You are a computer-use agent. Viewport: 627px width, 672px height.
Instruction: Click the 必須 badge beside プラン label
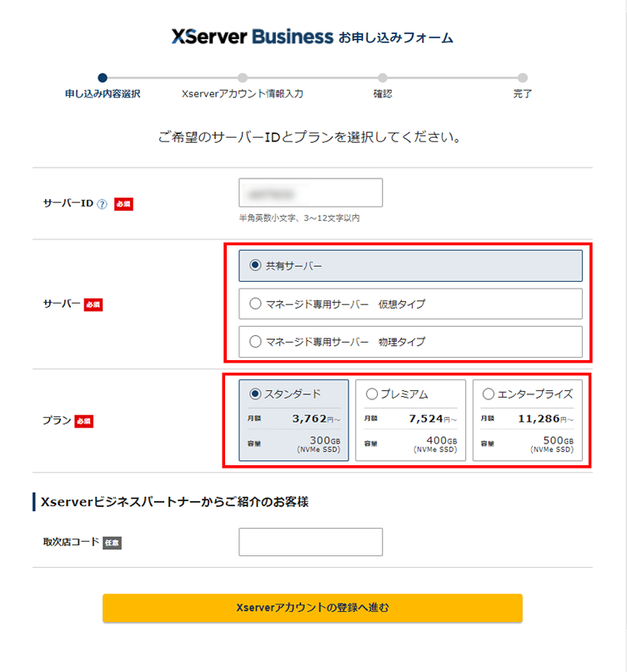click(84, 421)
